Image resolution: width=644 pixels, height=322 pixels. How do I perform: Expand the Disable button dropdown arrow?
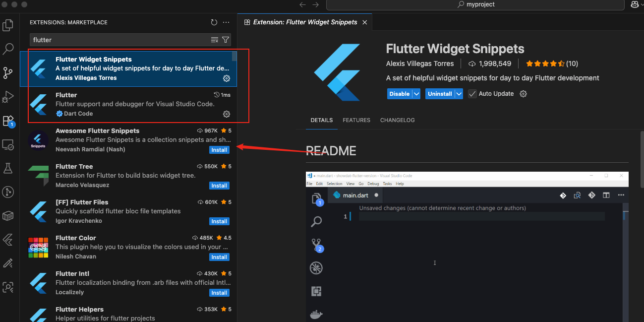tap(416, 94)
